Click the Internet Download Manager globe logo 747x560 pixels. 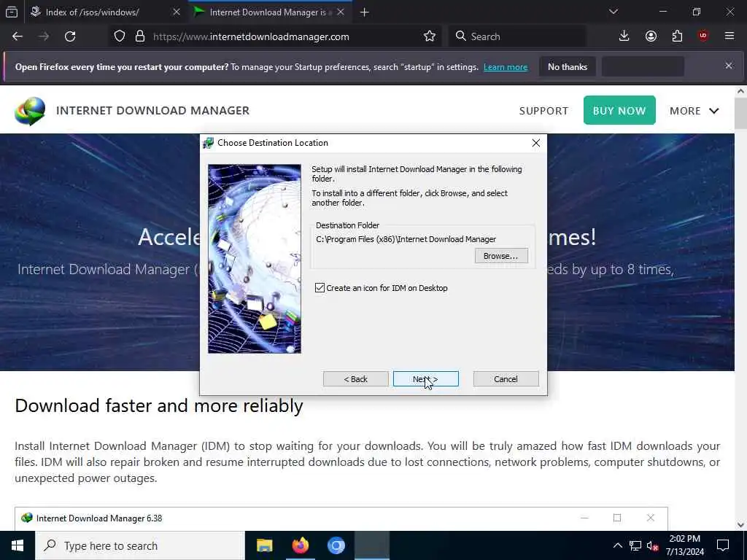[29, 111]
